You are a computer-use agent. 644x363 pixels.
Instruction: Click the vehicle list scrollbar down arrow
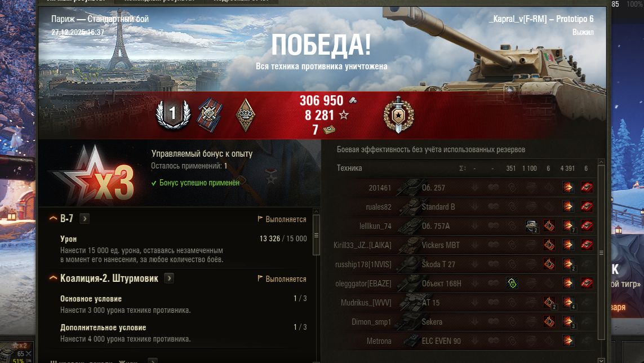(601, 360)
